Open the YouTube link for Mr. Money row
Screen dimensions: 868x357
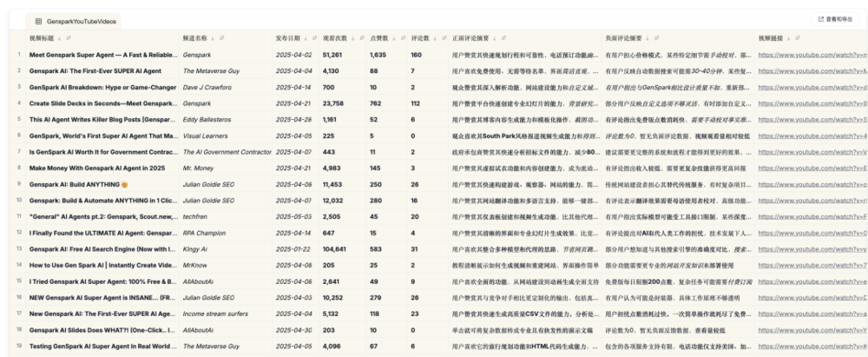812,167
